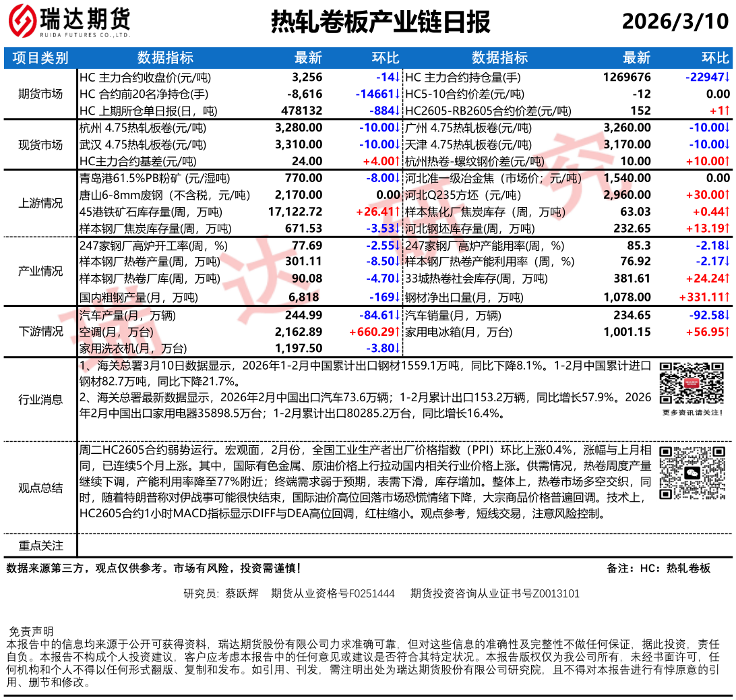
Task: Click the 观点总结 section label
Action: coord(40,488)
